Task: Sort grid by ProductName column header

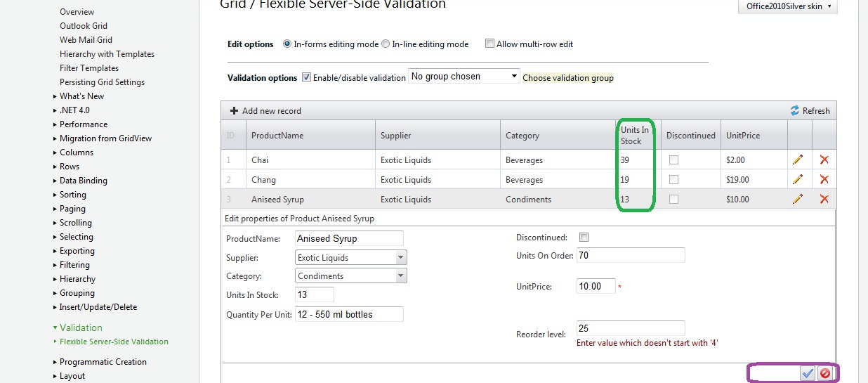Action: (277, 136)
